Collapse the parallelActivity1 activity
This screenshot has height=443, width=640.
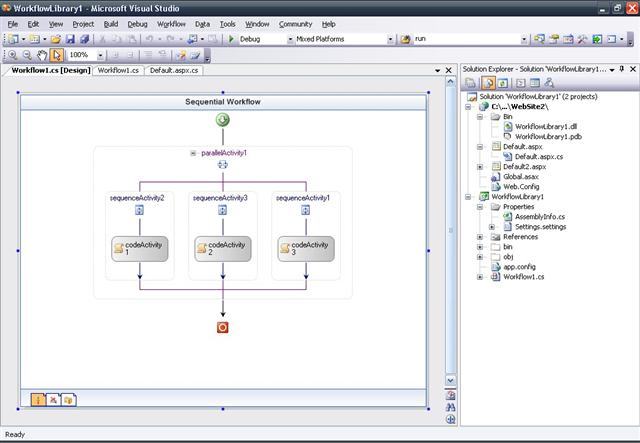tap(193, 153)
